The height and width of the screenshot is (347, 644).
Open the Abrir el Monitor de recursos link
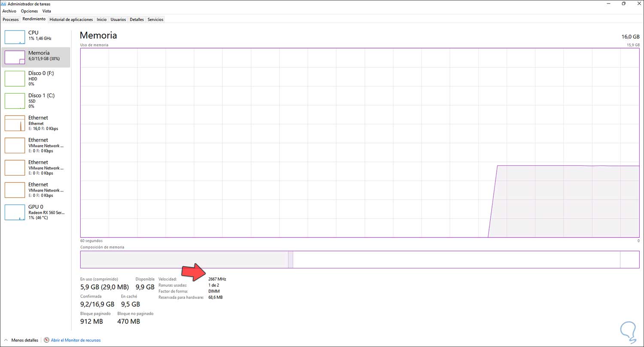[x=76, y=340]
